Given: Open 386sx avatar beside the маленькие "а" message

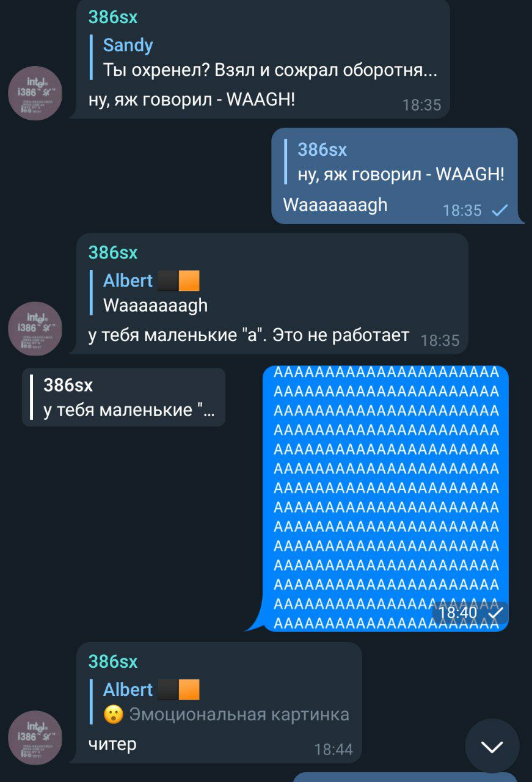Looking at the screenshot, I should (35, 329).
